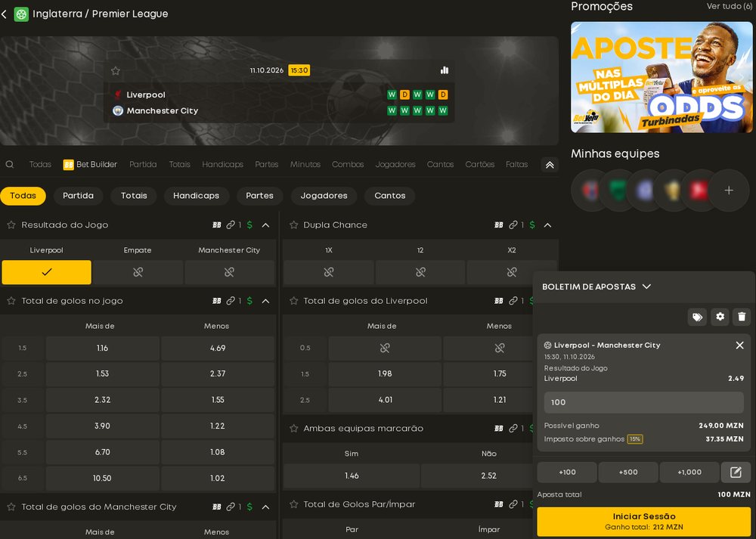Switch to the Bet Builder tab
Viewport: 756px width, 539px height.
(x=90, y=164)
